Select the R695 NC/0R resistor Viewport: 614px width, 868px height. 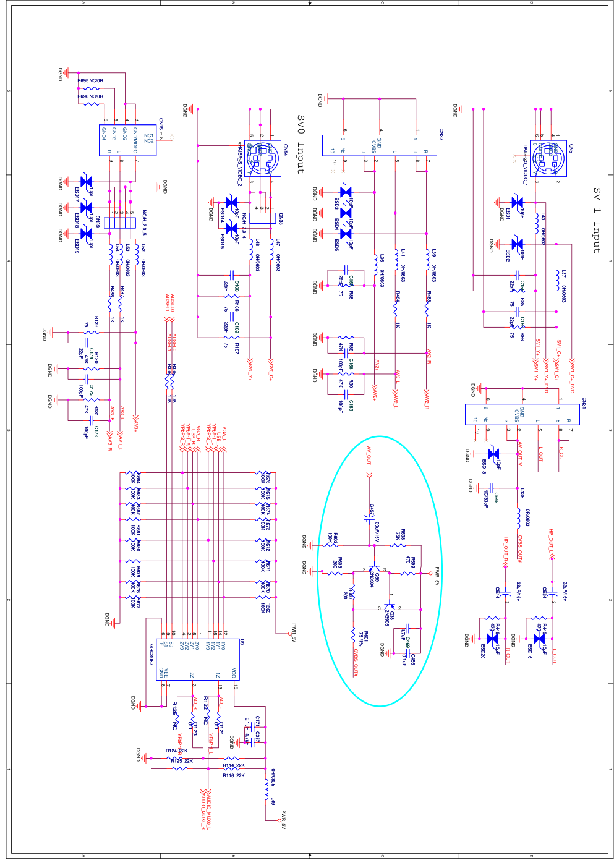point(91,88)
